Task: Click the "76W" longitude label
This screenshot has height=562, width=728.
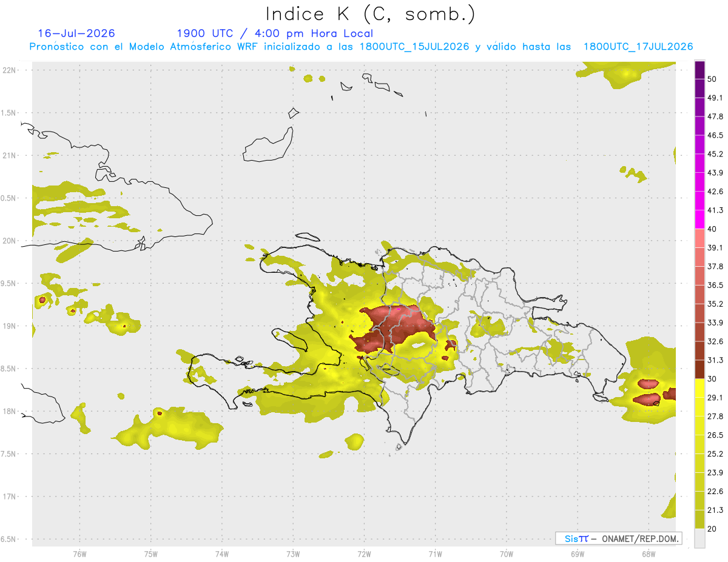Action: coord(79,554)
